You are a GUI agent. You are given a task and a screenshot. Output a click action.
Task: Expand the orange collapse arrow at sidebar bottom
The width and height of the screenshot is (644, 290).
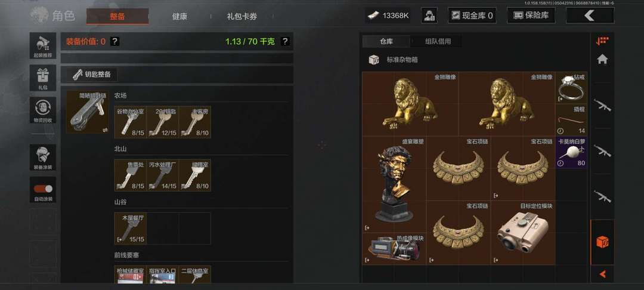pyautogui.click(x=602, y=274)
